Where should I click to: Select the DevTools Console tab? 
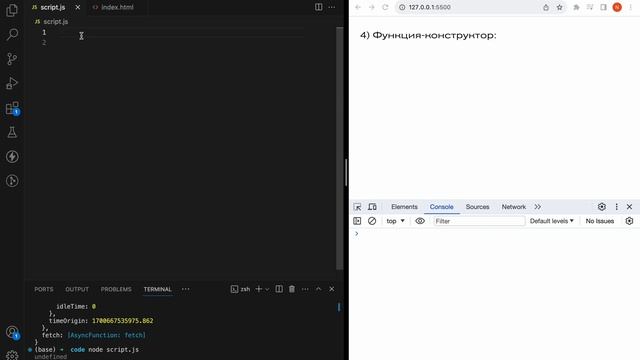tap(441, 207)
